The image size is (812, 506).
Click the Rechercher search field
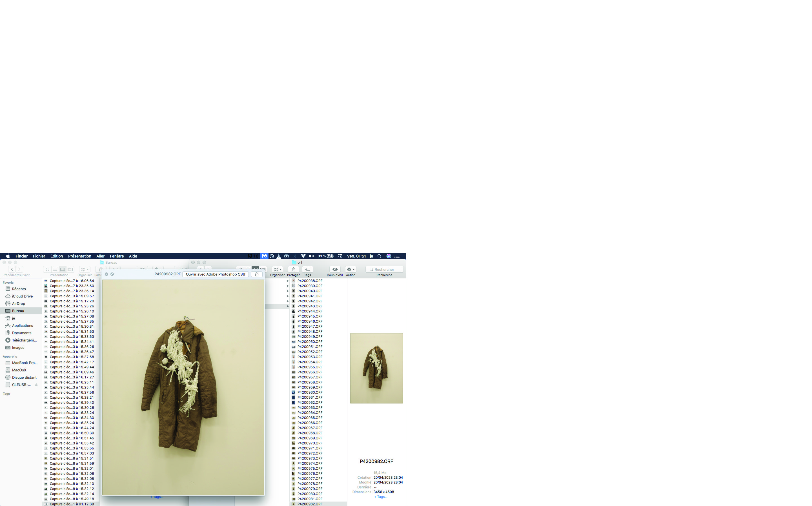coord(385,269)
